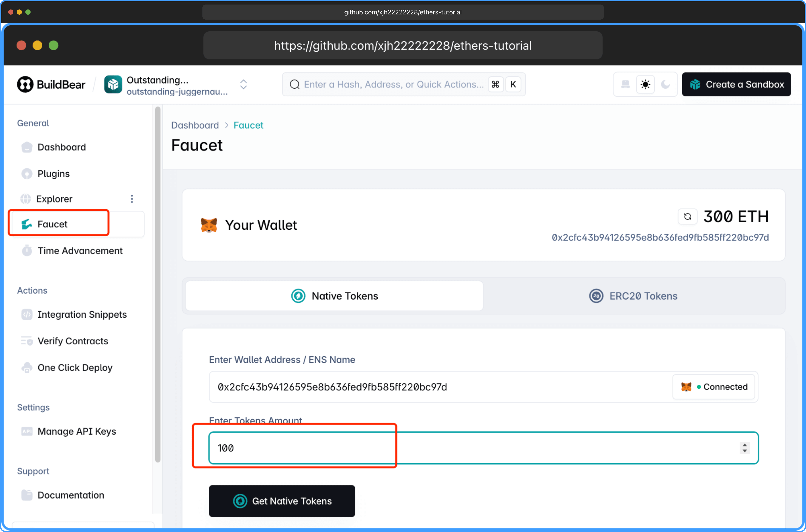This screenshot has width=806, height=532.
Task: Click the Explorer globe icon
Action: point(25,199)
